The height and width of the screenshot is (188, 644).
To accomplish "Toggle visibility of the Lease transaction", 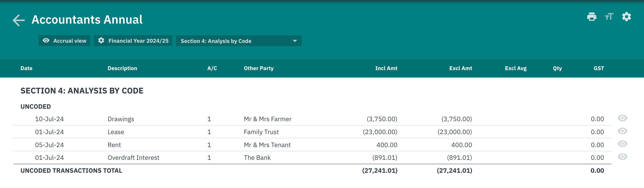I will (x=622, y=131).
